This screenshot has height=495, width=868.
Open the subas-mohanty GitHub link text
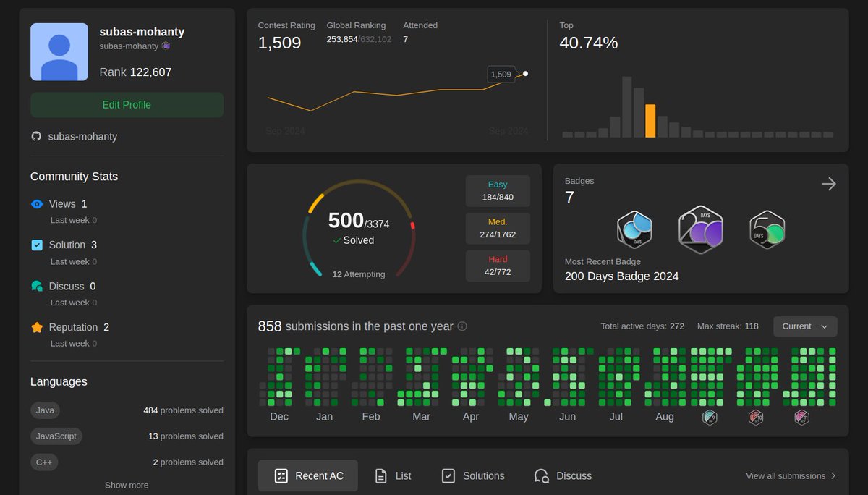coord(82,137)
